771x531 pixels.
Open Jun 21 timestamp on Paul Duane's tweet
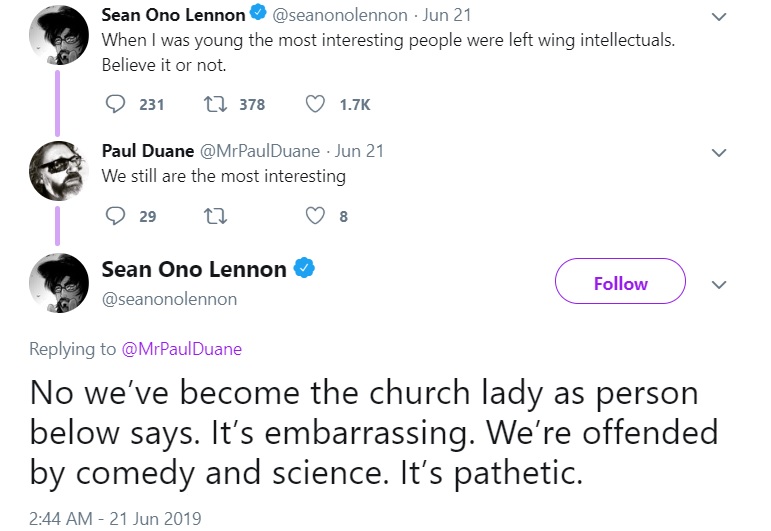[x=359, y=151]
